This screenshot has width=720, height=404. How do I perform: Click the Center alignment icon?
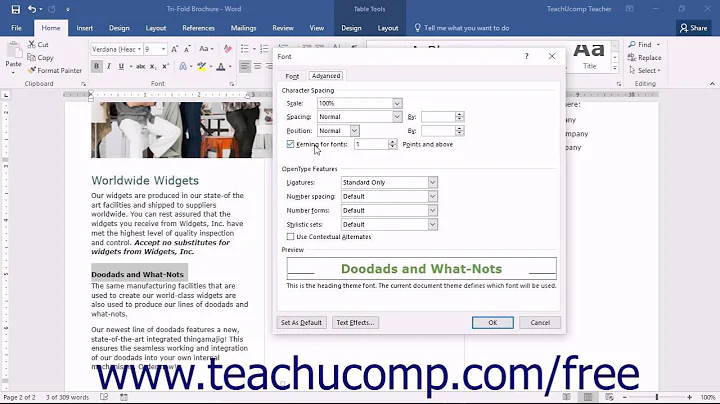pos(258,66)
